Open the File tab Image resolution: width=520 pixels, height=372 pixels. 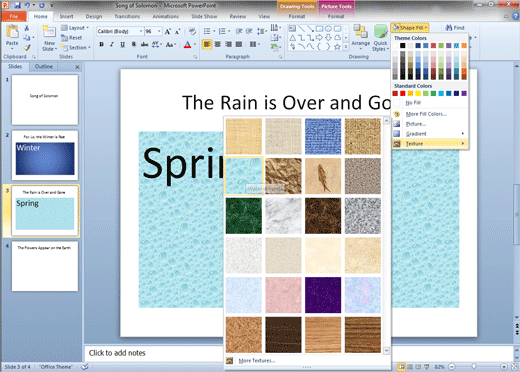click(x=14, y=16)
